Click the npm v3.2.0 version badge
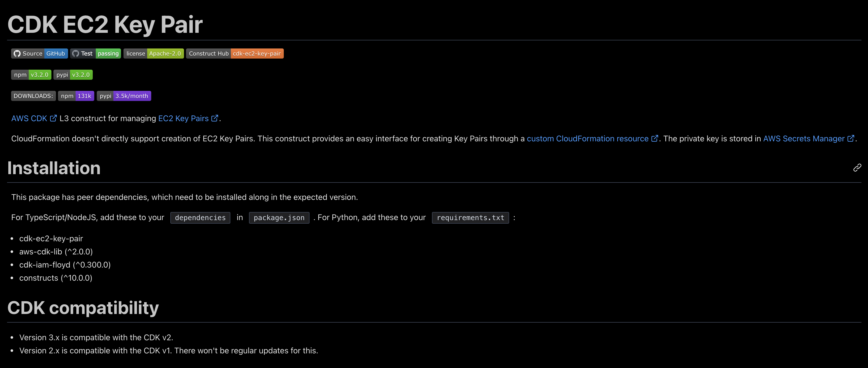This screenshot has width=868, height=368. pyautogui.click(x=31, y=74)
